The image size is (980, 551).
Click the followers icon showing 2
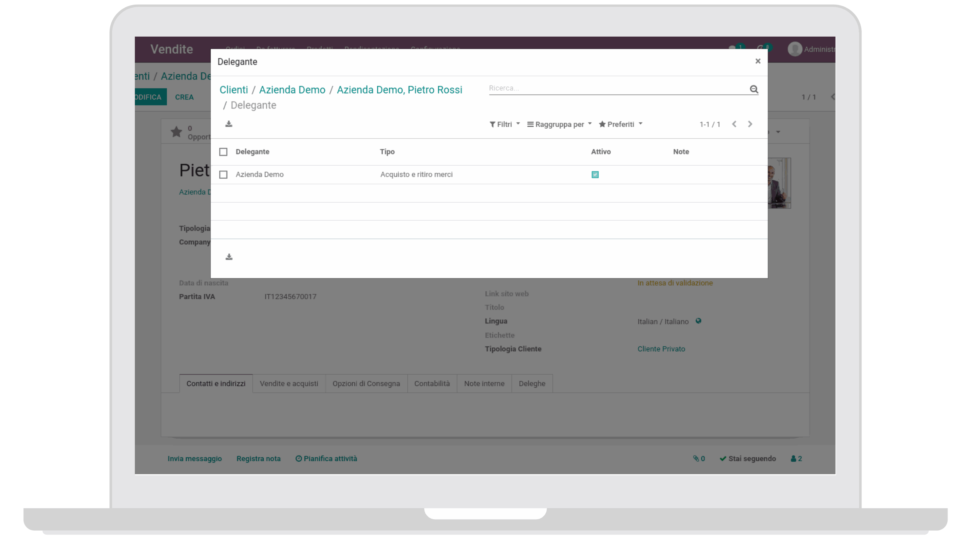[x=793, y=458]
